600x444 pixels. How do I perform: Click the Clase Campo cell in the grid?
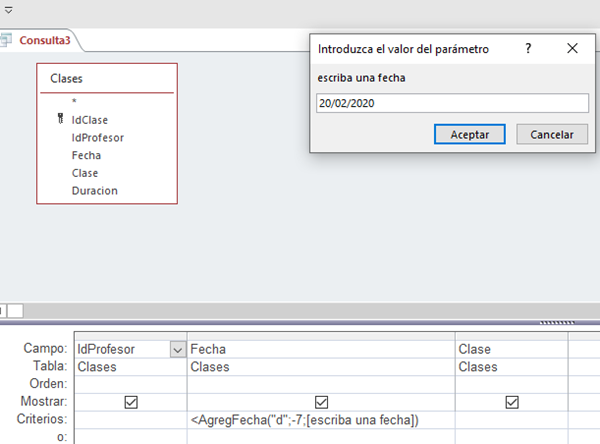click(512, 349)
